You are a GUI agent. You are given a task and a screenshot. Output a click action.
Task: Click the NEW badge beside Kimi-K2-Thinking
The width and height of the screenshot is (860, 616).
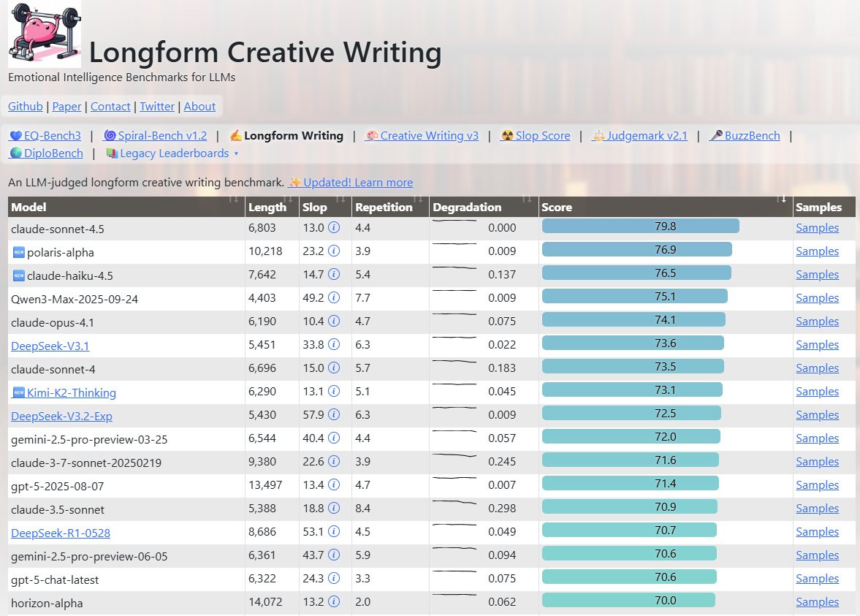[19, 392]
